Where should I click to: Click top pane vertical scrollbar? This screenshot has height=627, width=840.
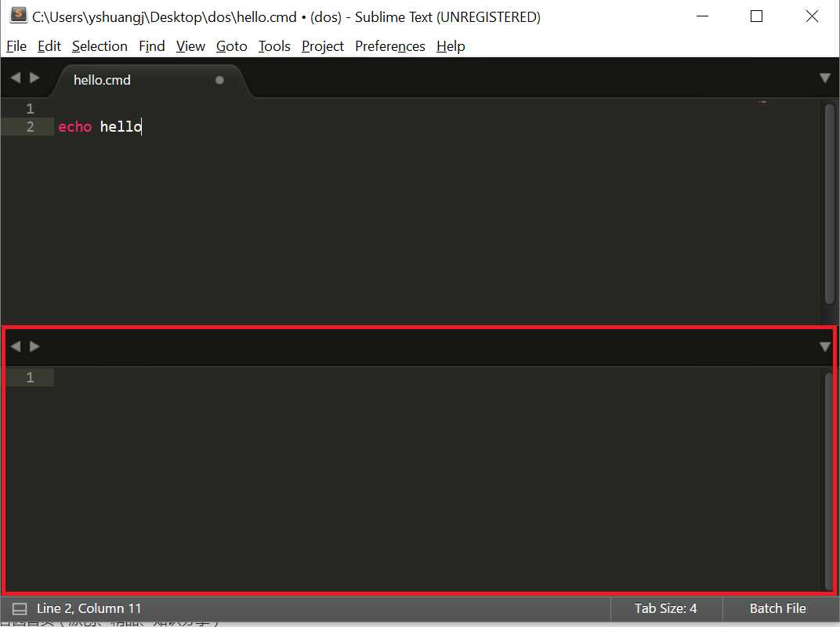point(829,204)
